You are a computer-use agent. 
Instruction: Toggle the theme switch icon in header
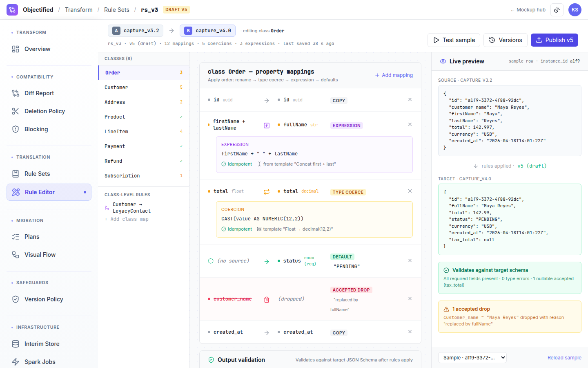click(x=557, y=10)
